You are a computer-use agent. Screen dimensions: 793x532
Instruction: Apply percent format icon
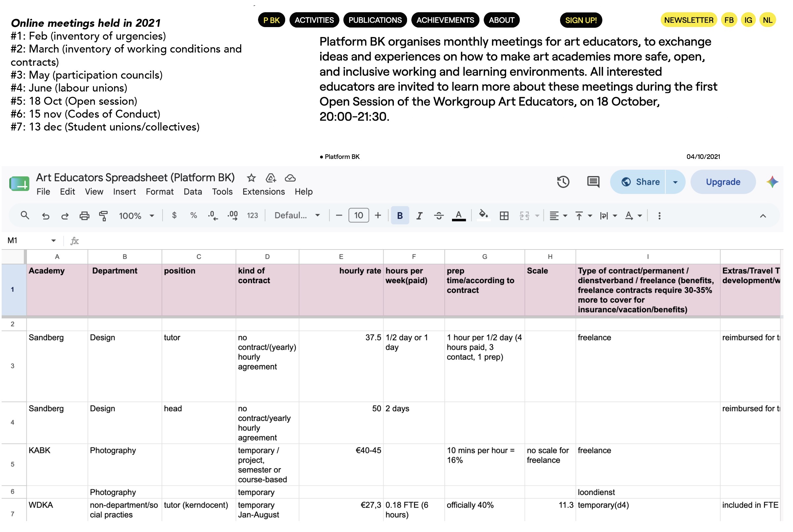[x=194, y=215]
